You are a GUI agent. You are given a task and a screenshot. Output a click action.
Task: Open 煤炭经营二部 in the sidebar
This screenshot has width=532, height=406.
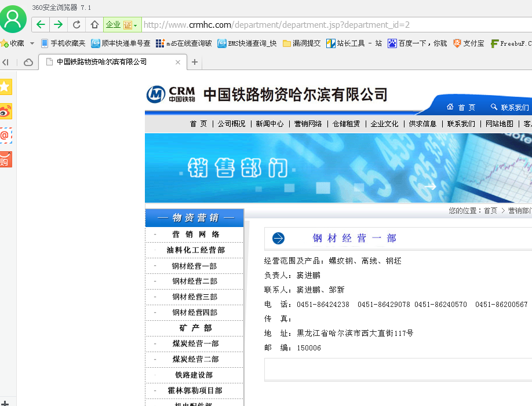195,359
